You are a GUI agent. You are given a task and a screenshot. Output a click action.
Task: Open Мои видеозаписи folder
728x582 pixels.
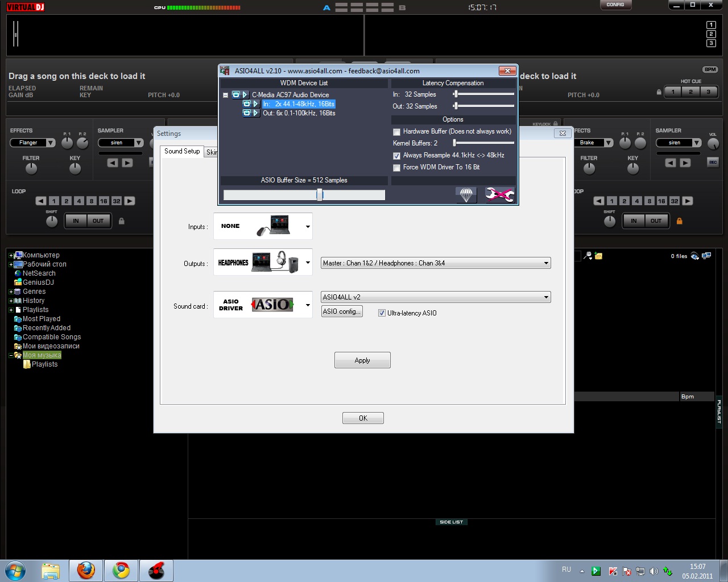point(51,346)
